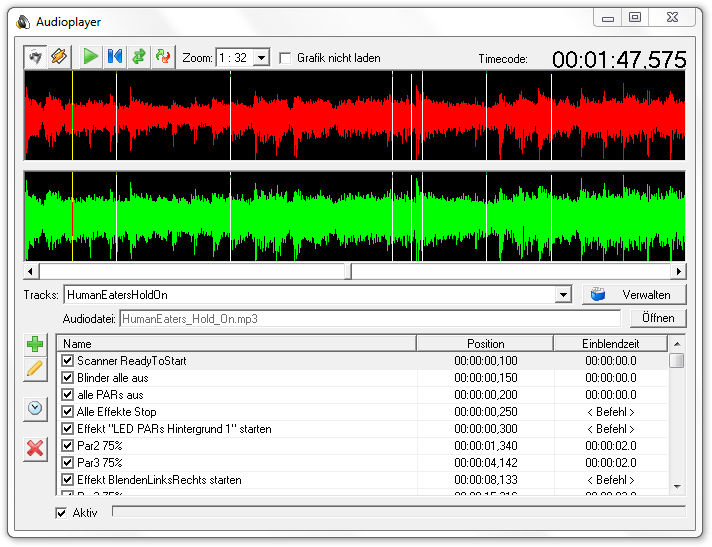Click the green double-arrow repeat icon
The image size is (712, 547).
139,57
